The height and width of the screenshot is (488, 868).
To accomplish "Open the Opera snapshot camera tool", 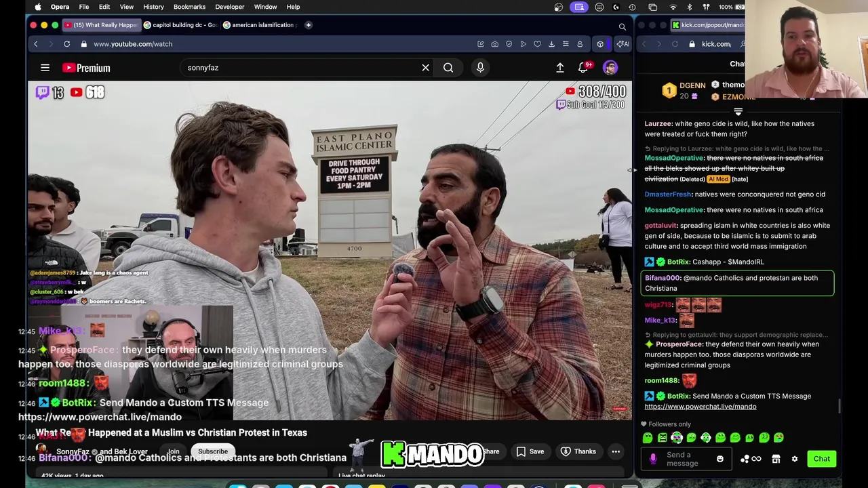I will [x=494, y=44].
